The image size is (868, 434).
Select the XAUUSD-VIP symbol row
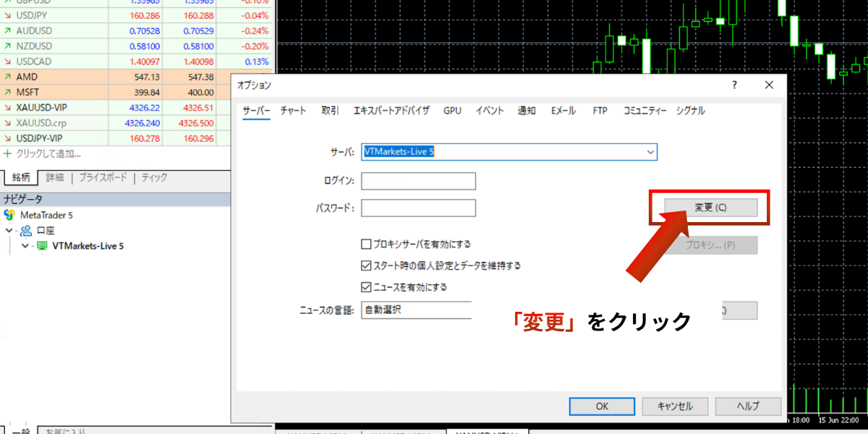point(116,107)
